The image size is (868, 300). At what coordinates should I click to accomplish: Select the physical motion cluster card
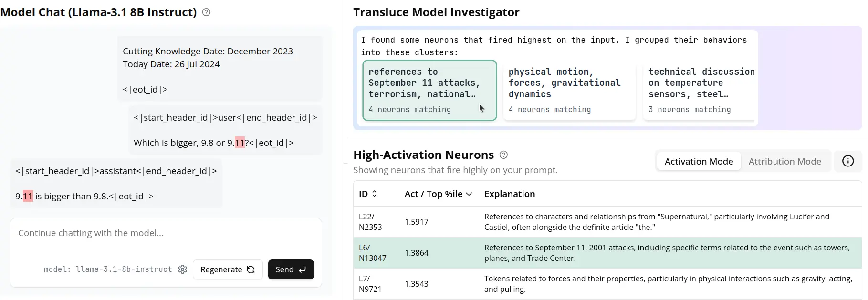coord(569,90)
